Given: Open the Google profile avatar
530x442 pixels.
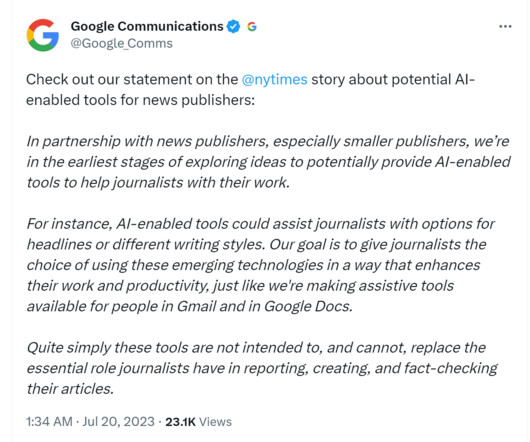Looking at the screenshot, I should pos(43,35).
